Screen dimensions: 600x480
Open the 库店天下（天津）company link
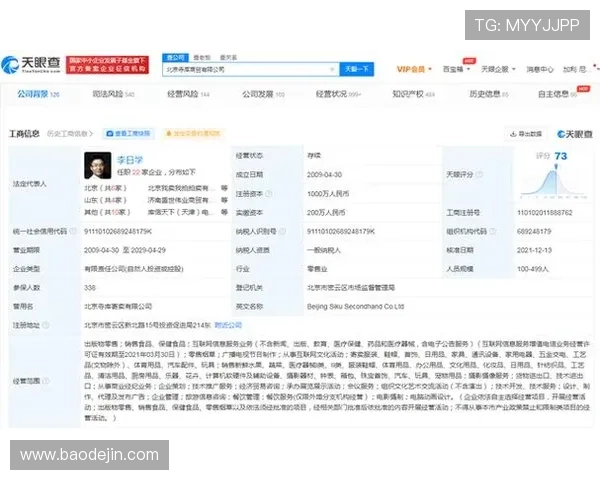[x=182, y=212]
